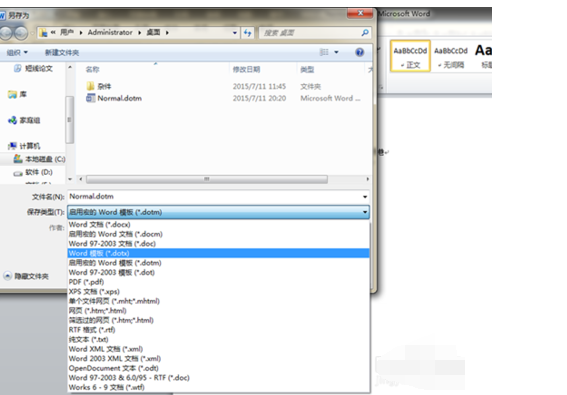Open the 组织 menu
567x395 pixels.
17,53
